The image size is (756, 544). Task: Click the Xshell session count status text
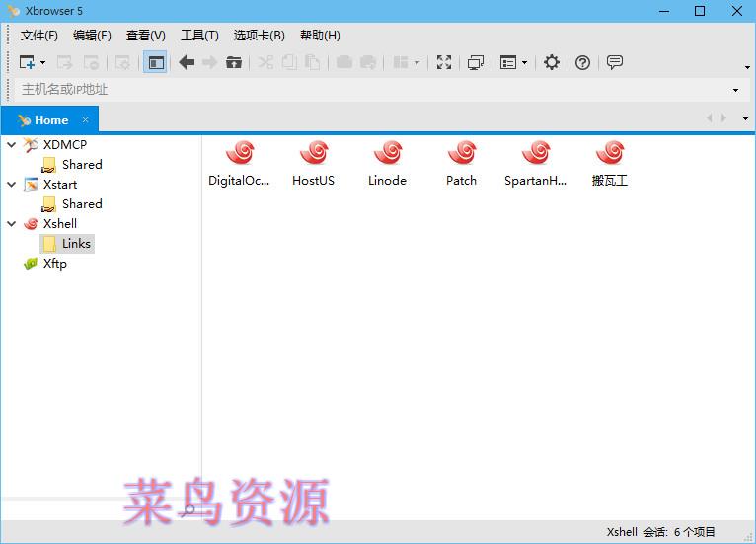click(660, 532)
